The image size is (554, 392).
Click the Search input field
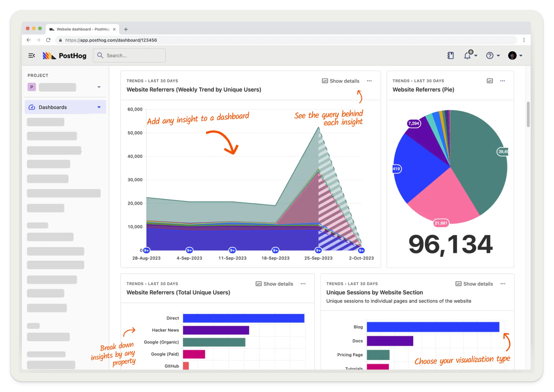pyautogui.click(x=129, y=55)
